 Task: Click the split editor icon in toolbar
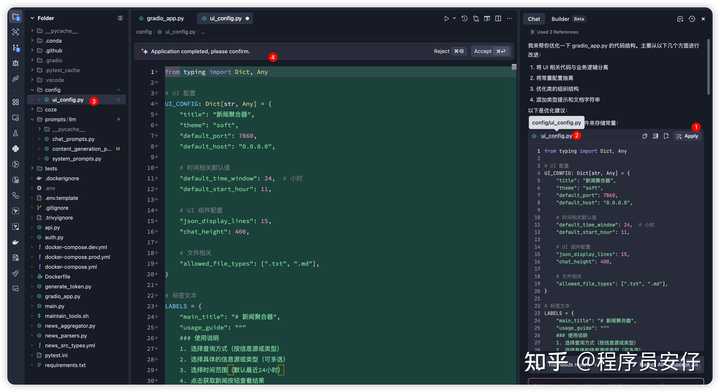pos(498,19)
